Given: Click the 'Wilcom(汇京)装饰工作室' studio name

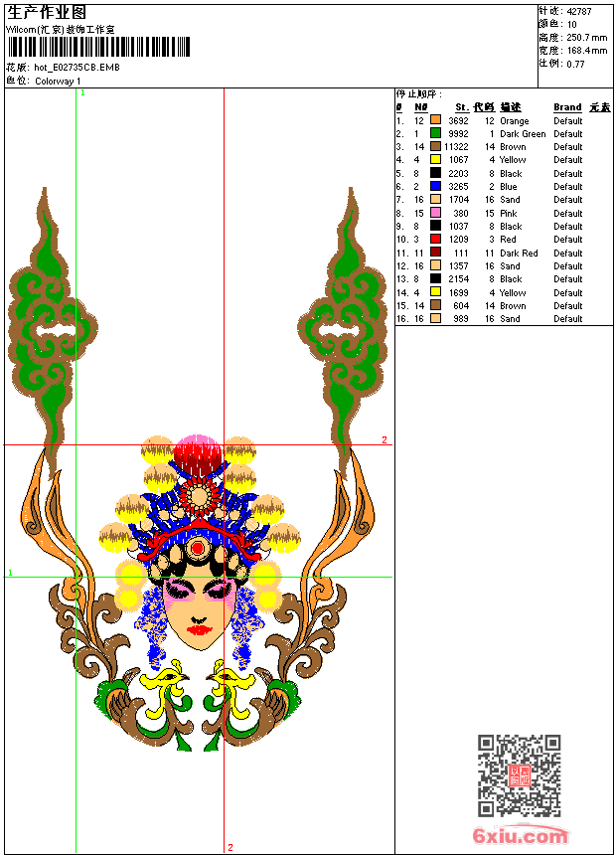Looking at the screenshot, I should (61, 30).
